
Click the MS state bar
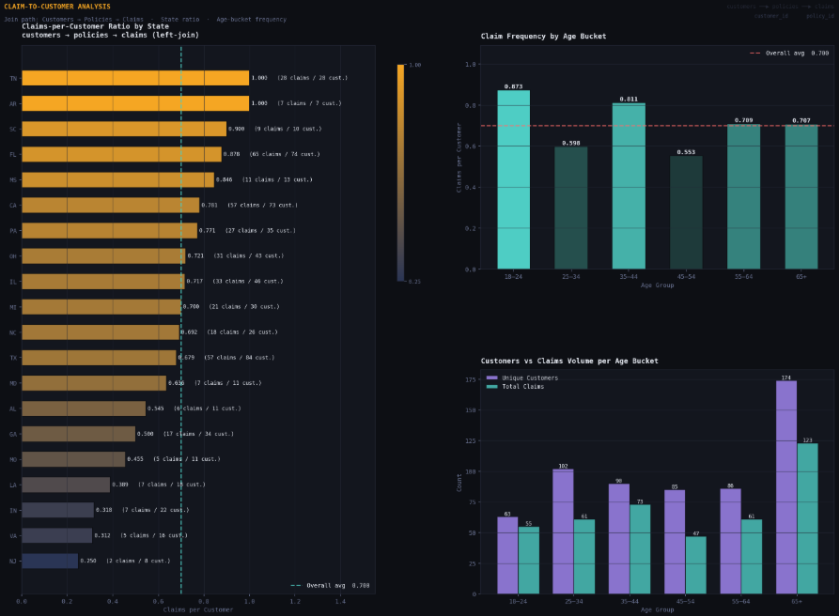pyautogui.click(x=117, y=179)
